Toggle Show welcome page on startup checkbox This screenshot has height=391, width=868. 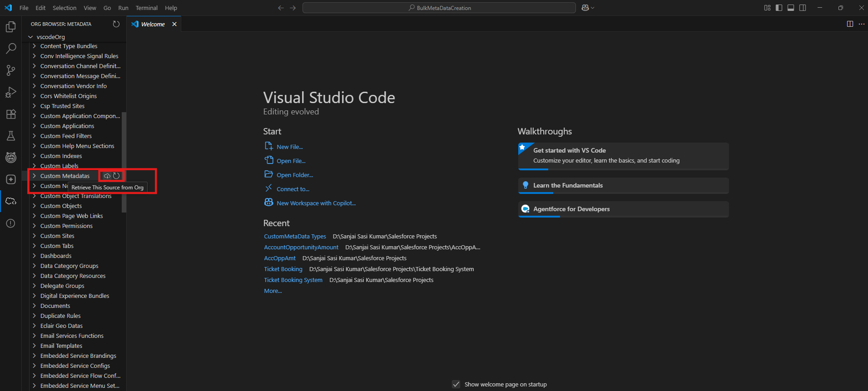456,384
